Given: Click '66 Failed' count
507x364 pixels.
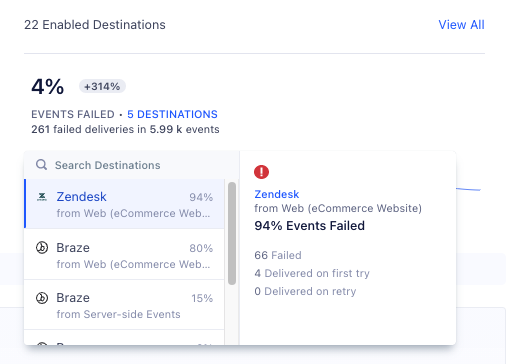Looking at the screenshot, I should click(x=278, y=255).
